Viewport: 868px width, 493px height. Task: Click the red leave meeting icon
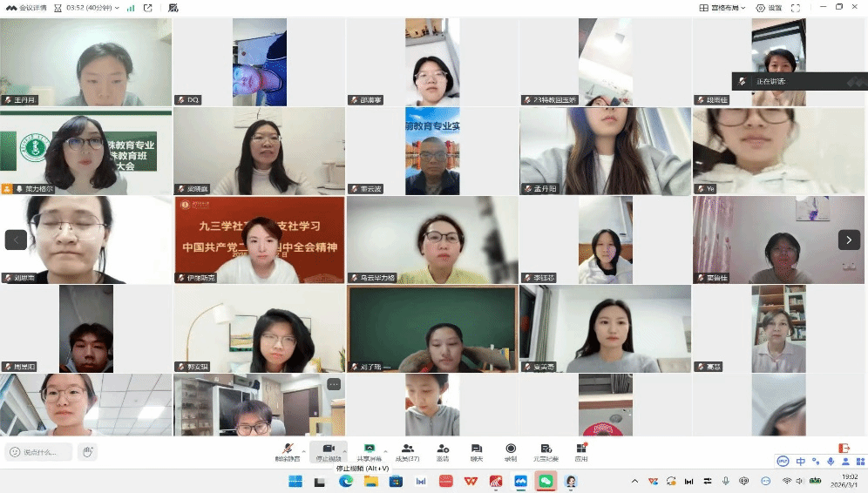pos(844,448)
